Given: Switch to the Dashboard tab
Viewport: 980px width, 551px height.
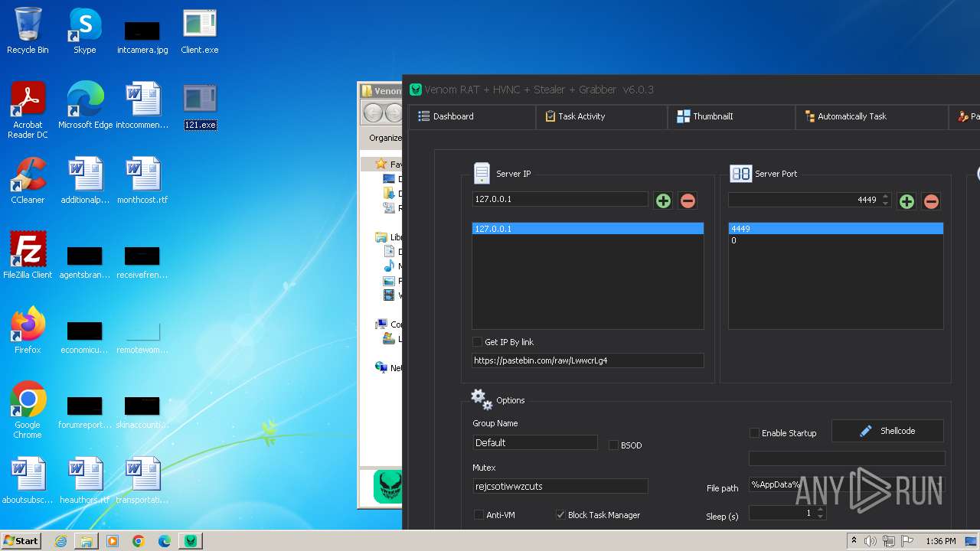Looking at the screenshot, I should pos(472,116).
